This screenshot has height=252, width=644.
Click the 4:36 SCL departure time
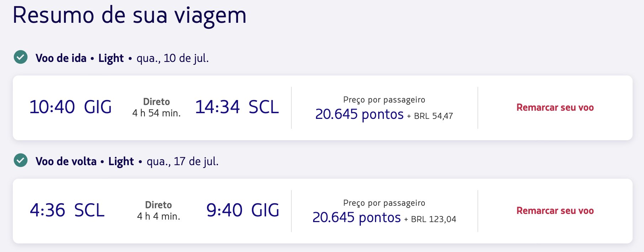click(x=67, y=210)
